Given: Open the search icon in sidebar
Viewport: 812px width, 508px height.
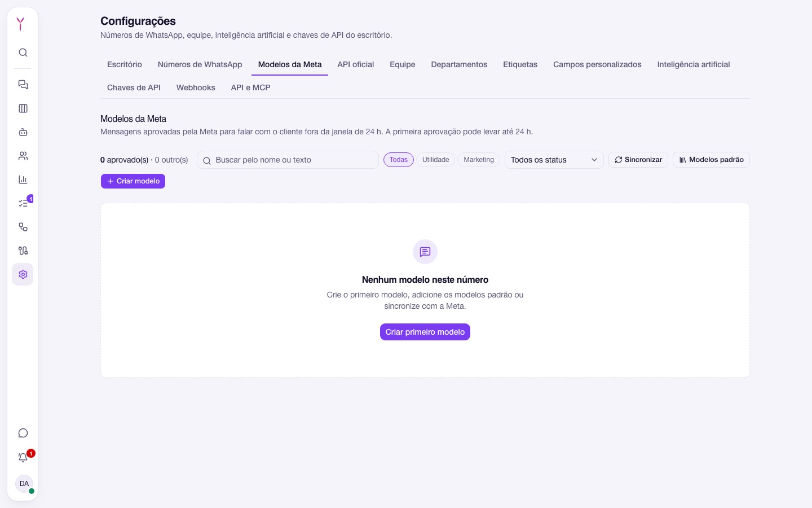Looking at the screenshot, I should point(23,52).
